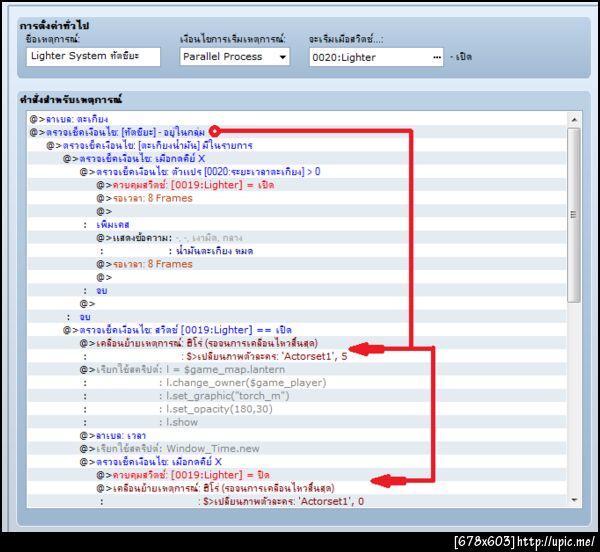Image resolution: width=600 pixels, height=552 pixels.
Task: Click the command list scrollbar thumb
Action: coord(574,215)
